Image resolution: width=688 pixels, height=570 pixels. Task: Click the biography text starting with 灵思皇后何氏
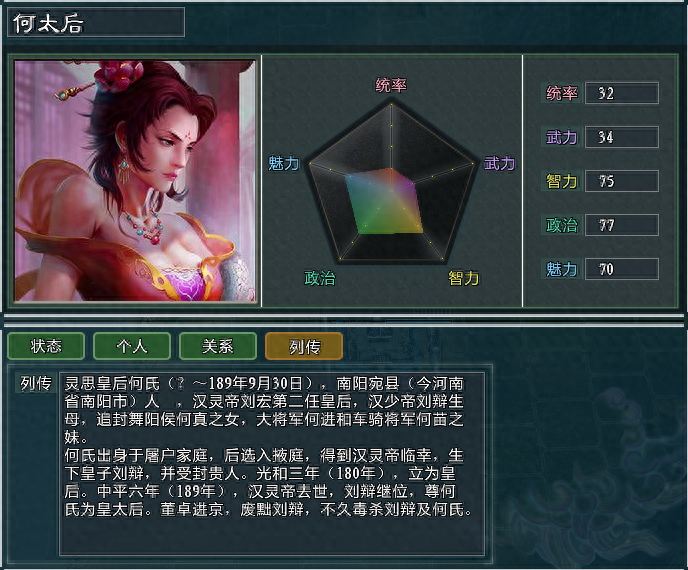pos(268,446)
